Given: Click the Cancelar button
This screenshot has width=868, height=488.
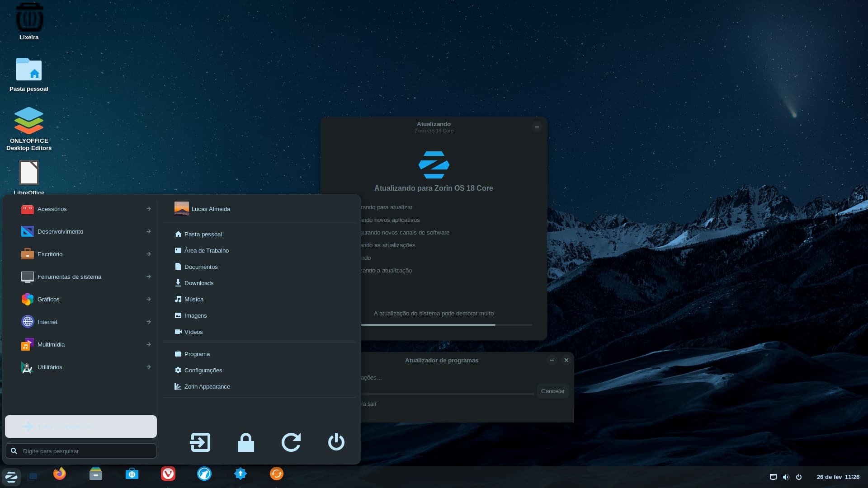Looking at the screenshot, I should tap(552, 391).
